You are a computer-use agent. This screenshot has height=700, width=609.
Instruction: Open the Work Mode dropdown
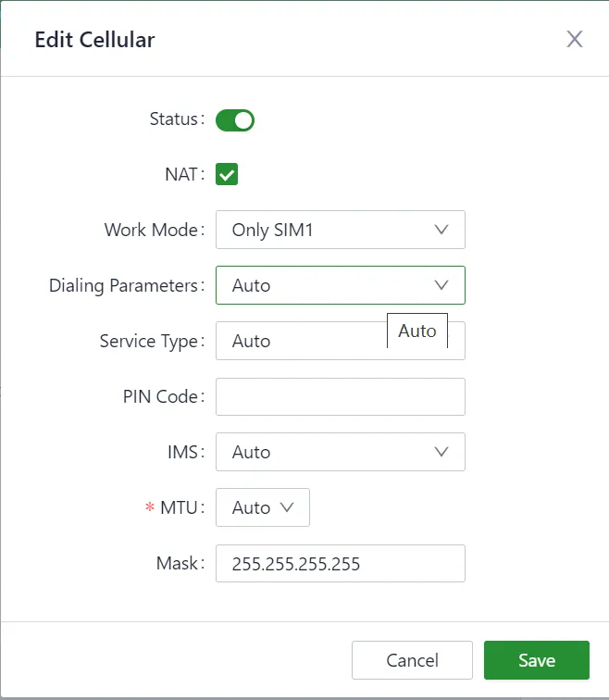pos(341,230)
